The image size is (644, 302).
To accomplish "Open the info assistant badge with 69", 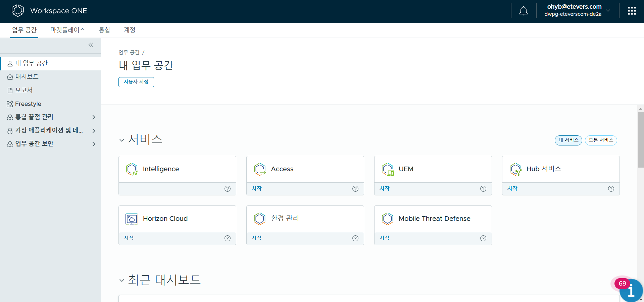I will click(630, 290).
